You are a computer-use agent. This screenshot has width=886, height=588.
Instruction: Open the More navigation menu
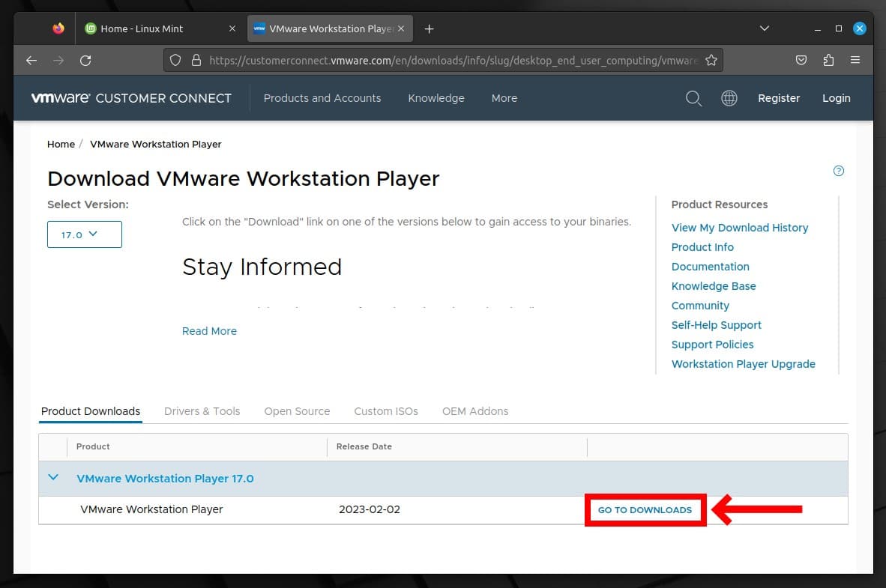click(x=504, y=98)
